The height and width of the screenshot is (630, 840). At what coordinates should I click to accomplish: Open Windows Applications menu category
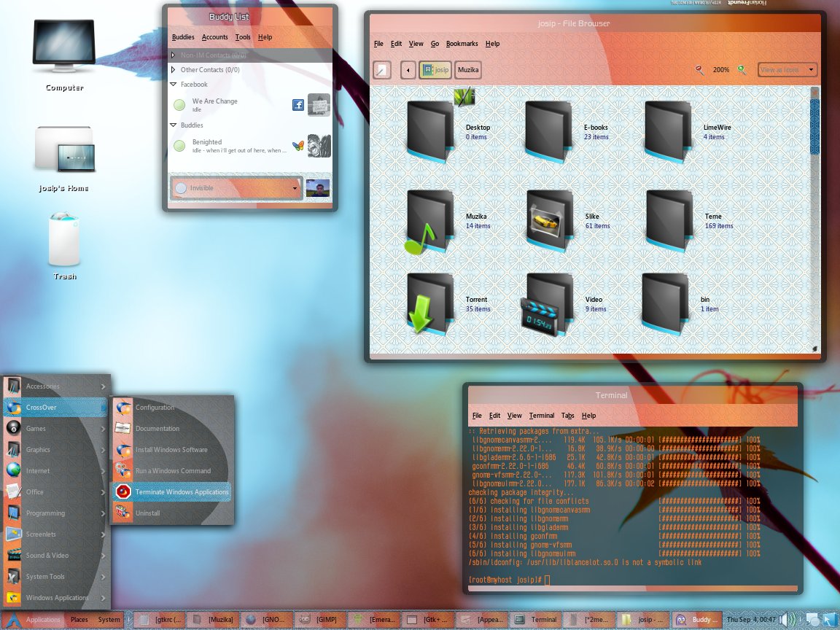tap(55, 598)
